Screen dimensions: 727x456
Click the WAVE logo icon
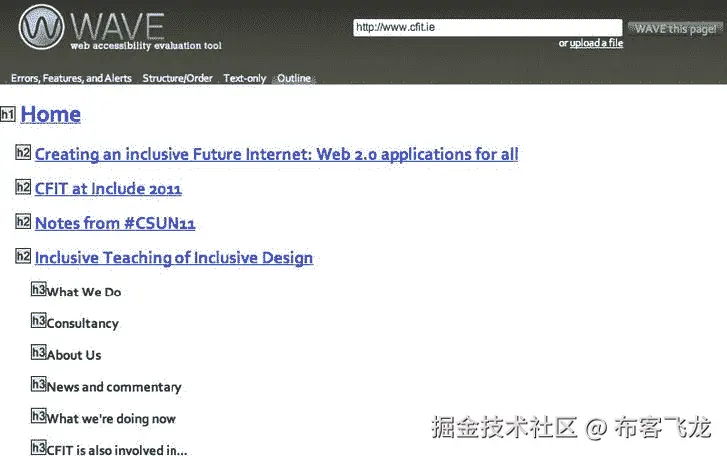pyautogui.click(x=41, y=27)
